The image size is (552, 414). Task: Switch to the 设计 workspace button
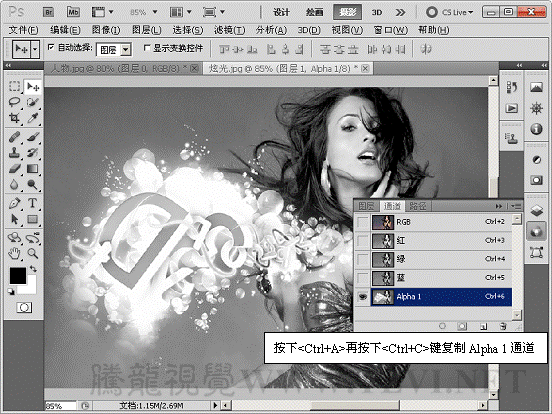(282, 12)
